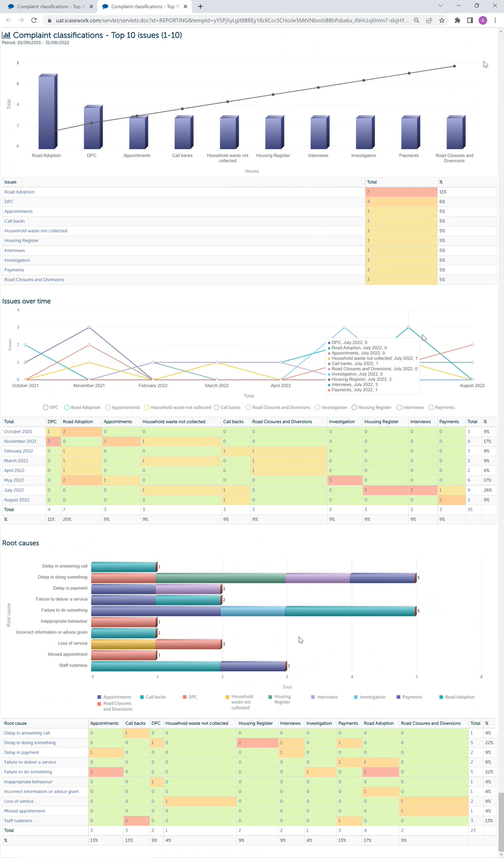Open the user profile avatar
The width and height of the screenshot is (504, 858).
click(483, 20)
